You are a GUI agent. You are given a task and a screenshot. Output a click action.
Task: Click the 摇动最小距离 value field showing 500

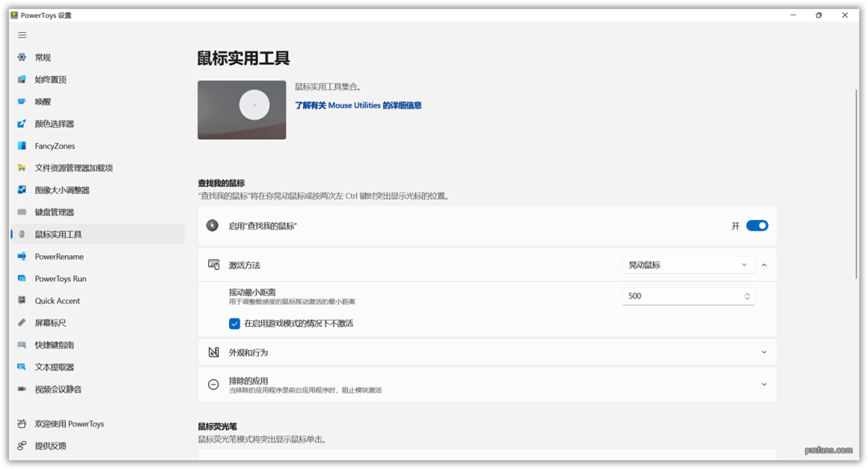[688, 296]
